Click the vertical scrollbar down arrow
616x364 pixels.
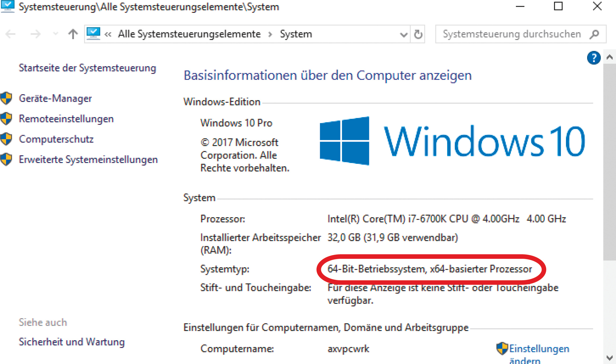point(610,358)
